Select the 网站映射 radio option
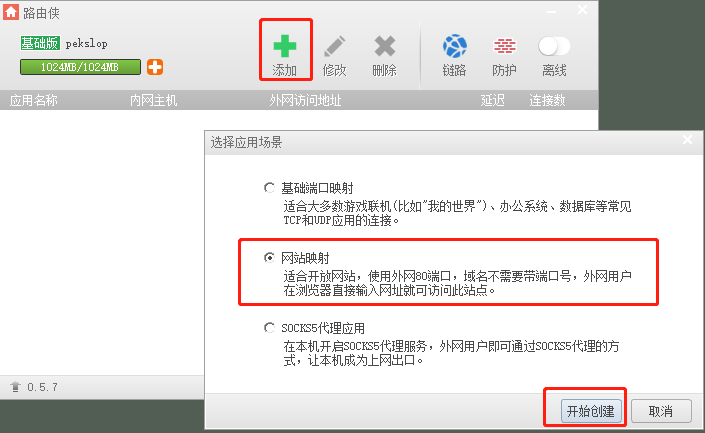 [269, 258]
